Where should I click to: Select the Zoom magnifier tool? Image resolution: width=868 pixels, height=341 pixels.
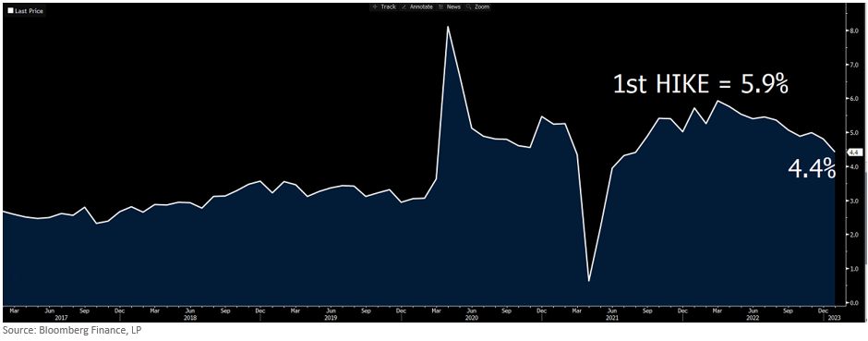477,6
